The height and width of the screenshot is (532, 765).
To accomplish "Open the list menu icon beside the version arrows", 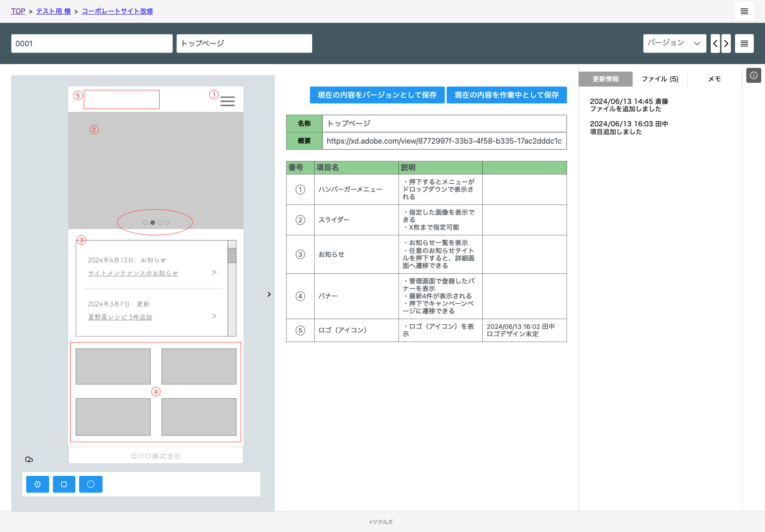I will [744, 44].
